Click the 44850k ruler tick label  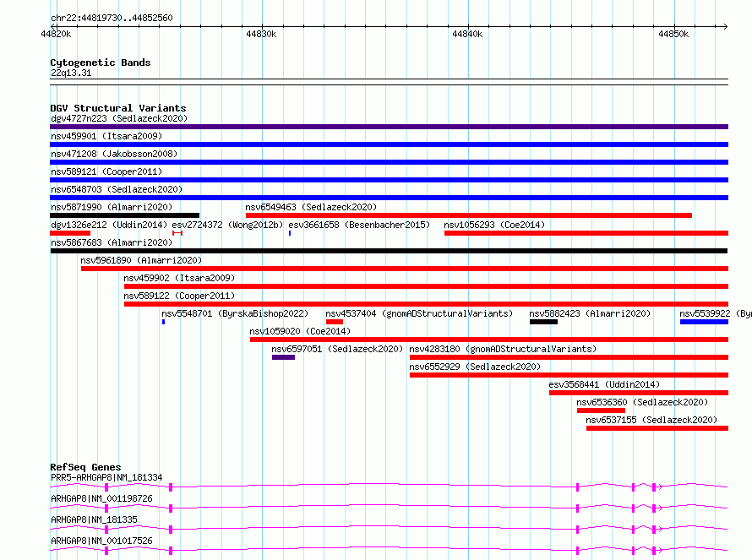click(673, 34)
